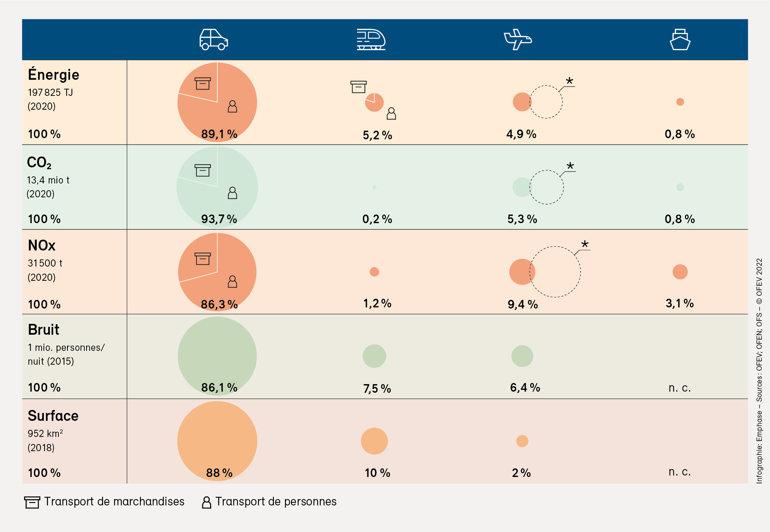This screenshot has width=770, height=532.
Task: Click the person icon in the legend
Action: pos(206,502)
